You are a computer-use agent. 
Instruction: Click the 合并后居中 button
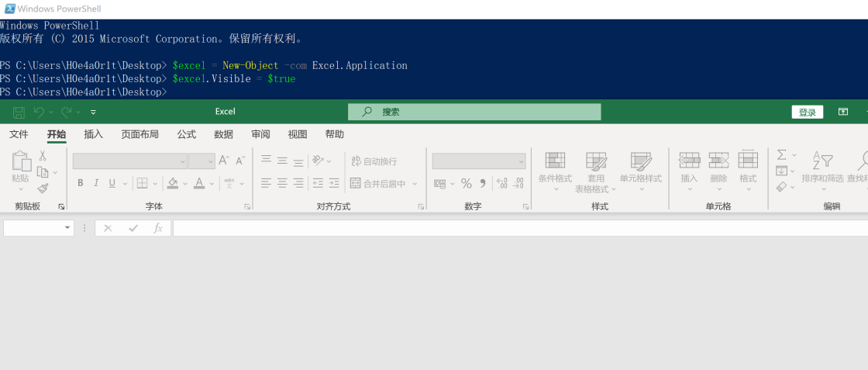point(378,183)
